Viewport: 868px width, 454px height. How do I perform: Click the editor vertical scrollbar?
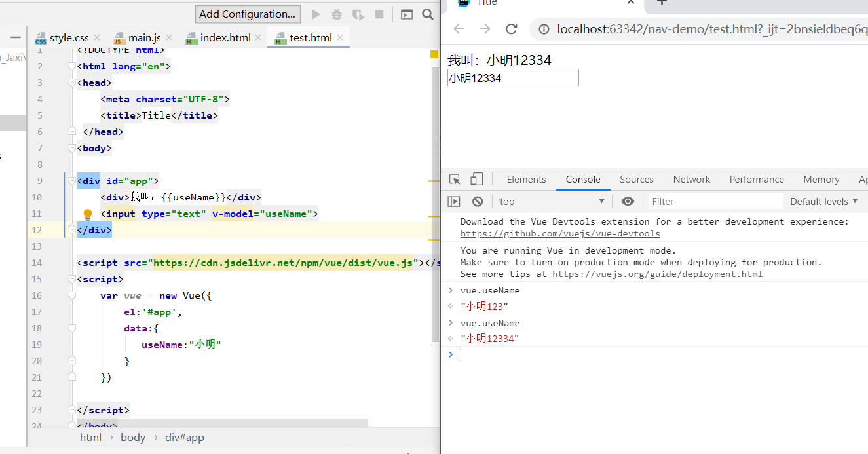436,204
